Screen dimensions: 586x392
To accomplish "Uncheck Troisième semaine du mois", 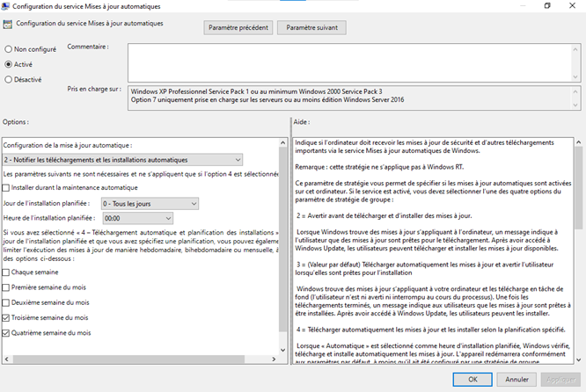I will coord(5,317).
